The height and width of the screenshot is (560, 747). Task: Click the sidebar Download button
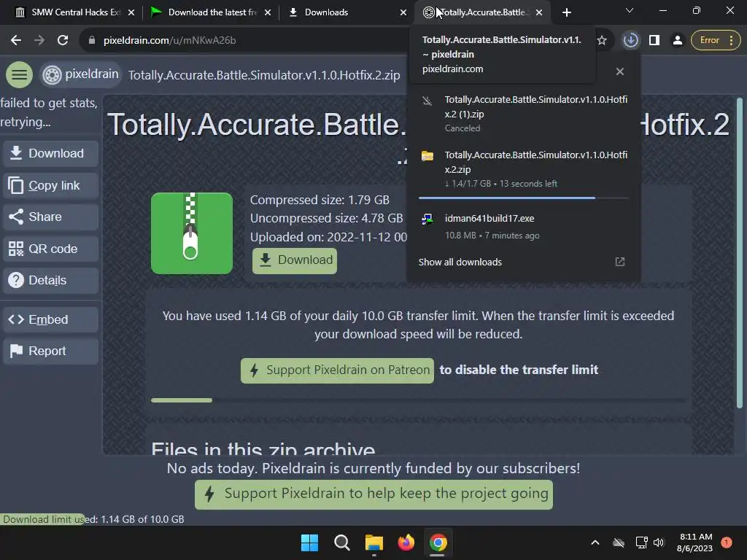point(50,153)
